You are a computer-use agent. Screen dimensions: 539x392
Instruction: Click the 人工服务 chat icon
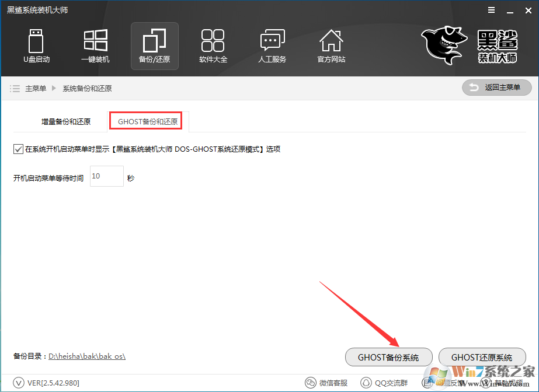[272, 46]
